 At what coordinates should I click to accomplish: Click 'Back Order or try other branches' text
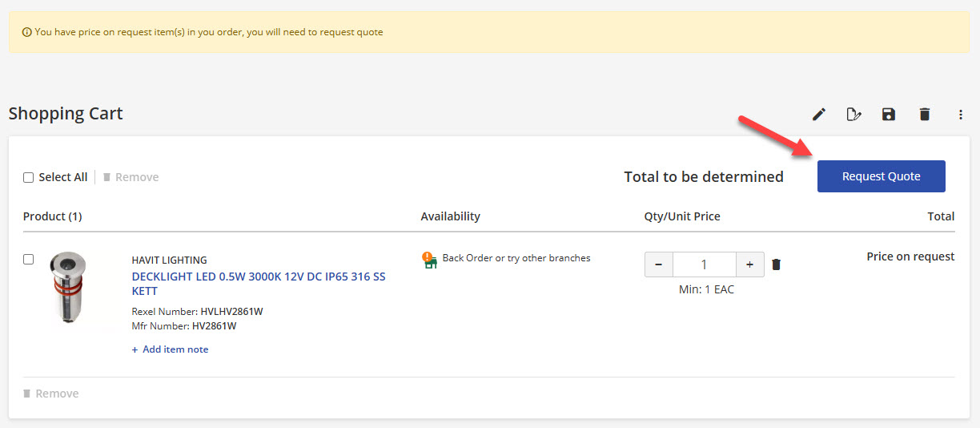[516, 258]
